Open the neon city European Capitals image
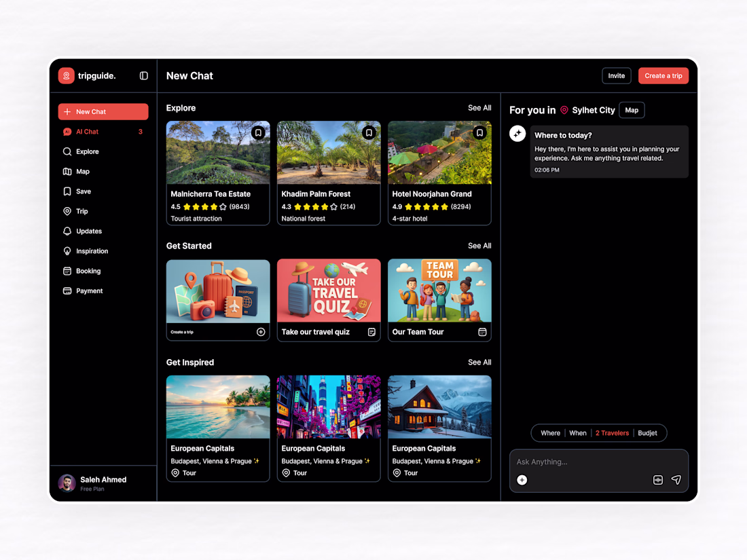The width and height of the screenshot is (747, 560). click(329, 407)
